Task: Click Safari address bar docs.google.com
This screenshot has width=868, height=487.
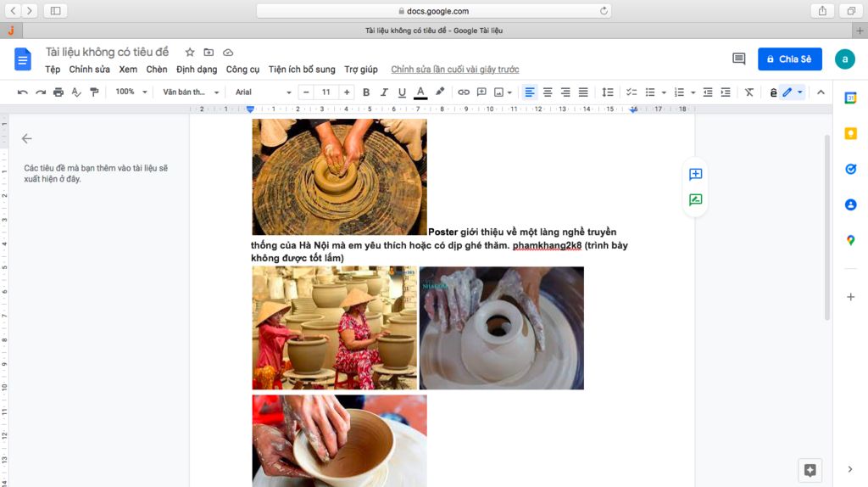Action: [x=433, y=10]
